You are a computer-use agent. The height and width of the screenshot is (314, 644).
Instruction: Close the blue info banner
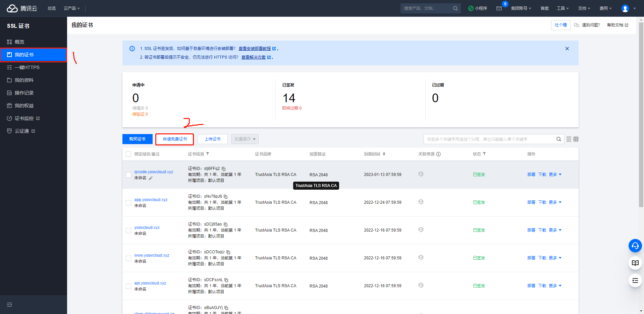[567, 49]
